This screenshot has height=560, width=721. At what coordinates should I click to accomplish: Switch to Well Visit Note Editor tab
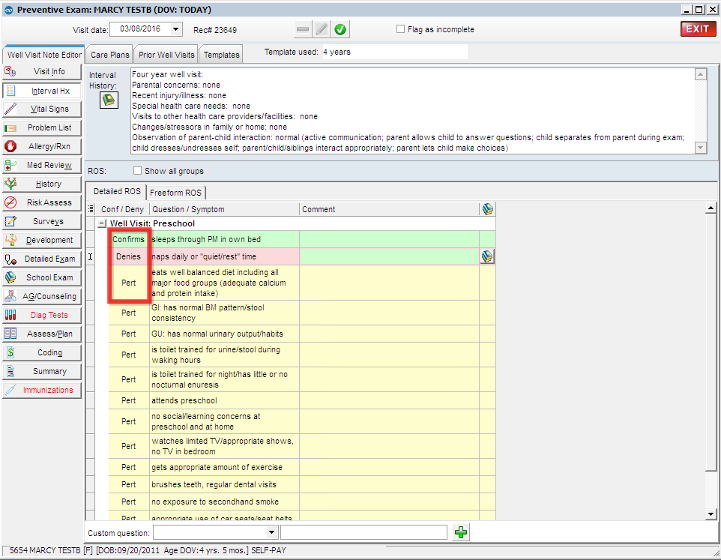(44, 55)
